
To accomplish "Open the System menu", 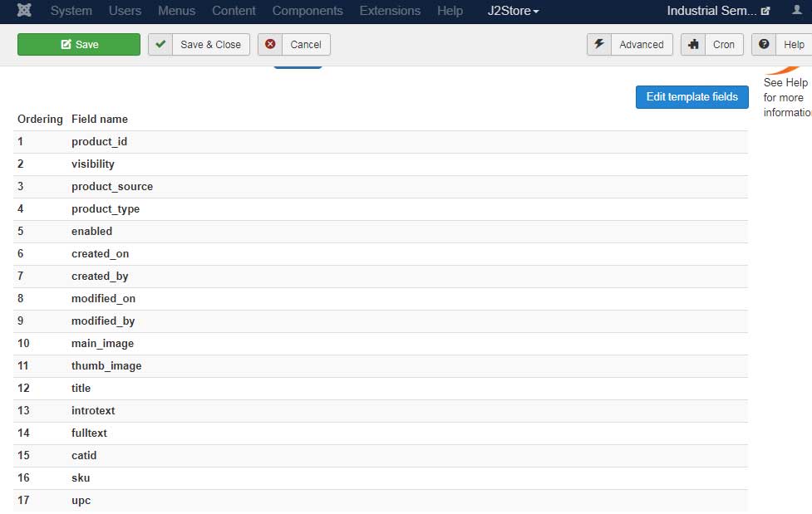I will pyautogui.click(x=71, y=11).
